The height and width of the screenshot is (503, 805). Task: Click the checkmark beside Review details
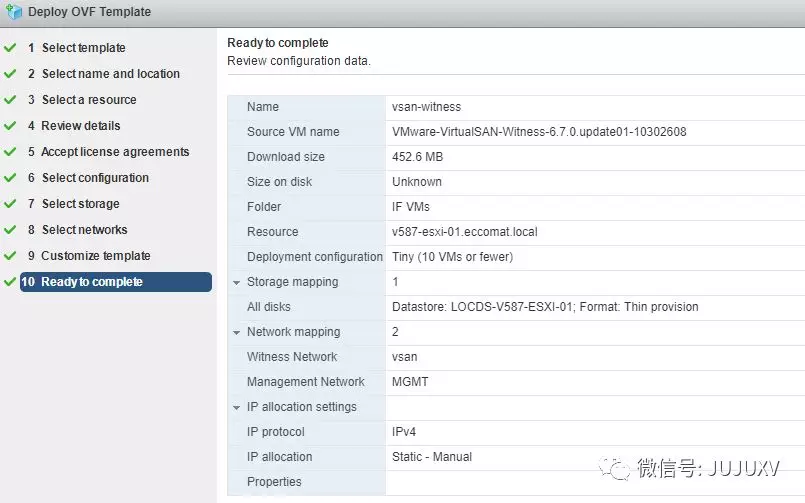[x=10, y=126]
